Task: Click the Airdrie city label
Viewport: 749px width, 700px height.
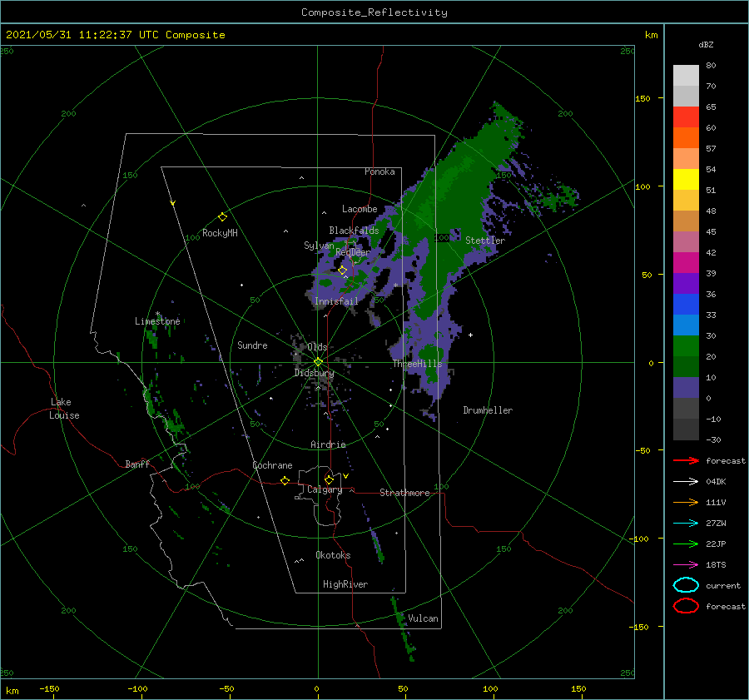Action: (x=328, y=444)
